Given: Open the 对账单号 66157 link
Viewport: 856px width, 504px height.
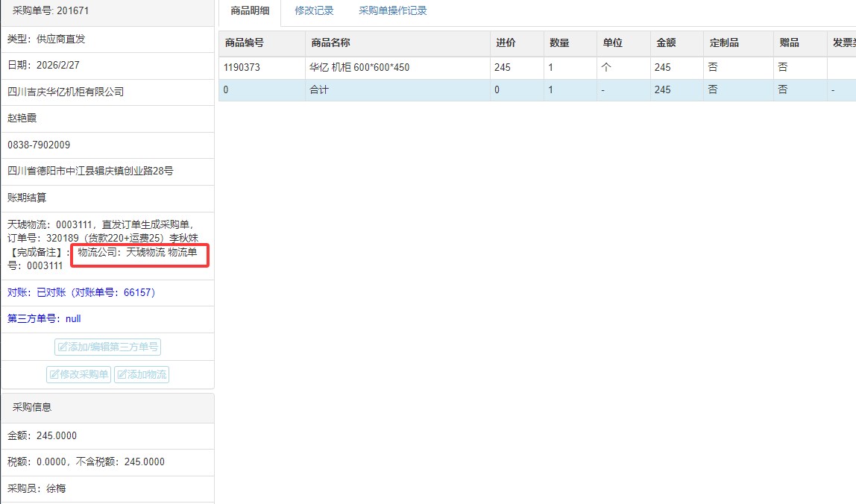Looking at the screenshot, I should click(81, 292).
